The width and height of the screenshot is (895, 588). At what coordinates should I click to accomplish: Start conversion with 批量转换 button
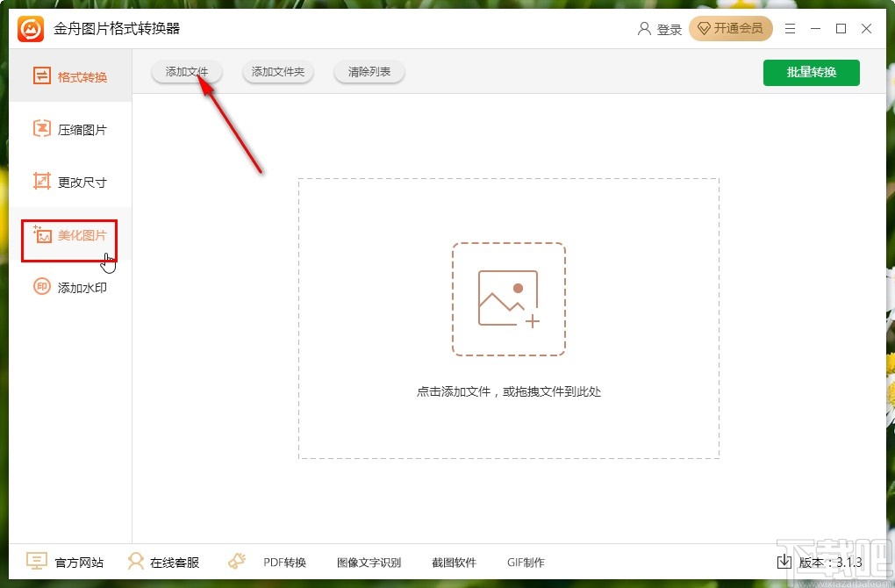click(x=812, y=73)
